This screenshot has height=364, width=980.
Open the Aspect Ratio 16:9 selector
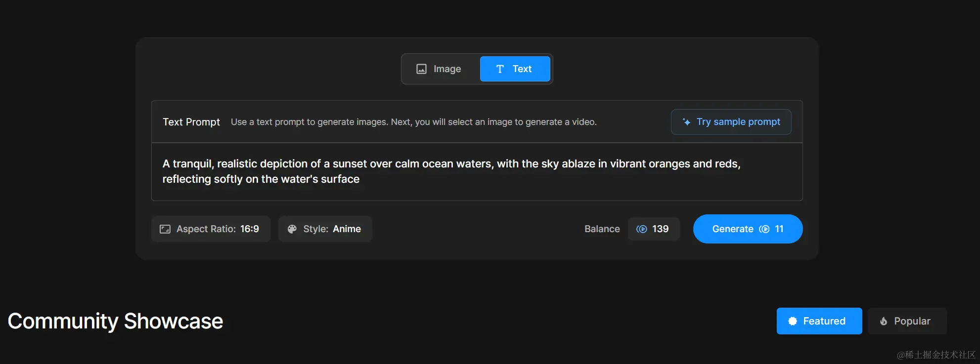pos(211,229)
